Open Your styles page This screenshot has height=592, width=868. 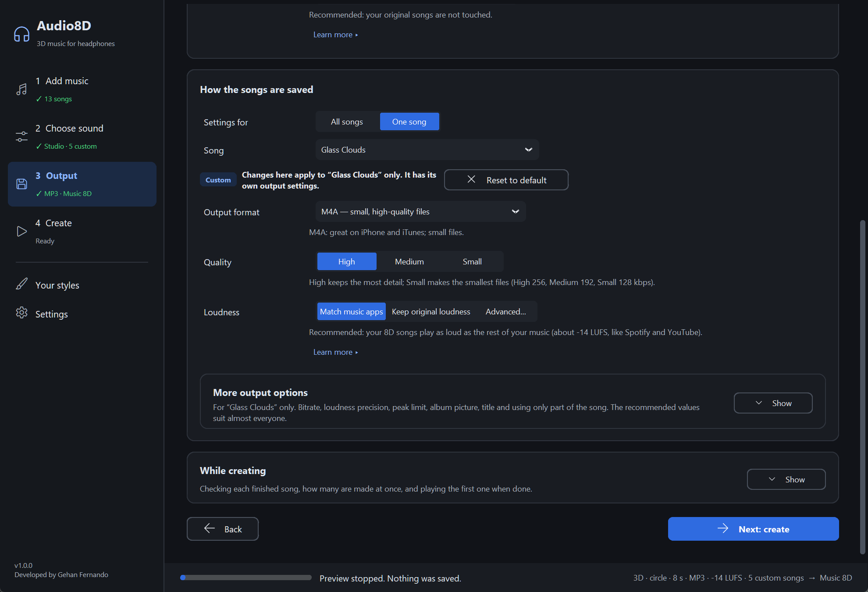(82, 285)
